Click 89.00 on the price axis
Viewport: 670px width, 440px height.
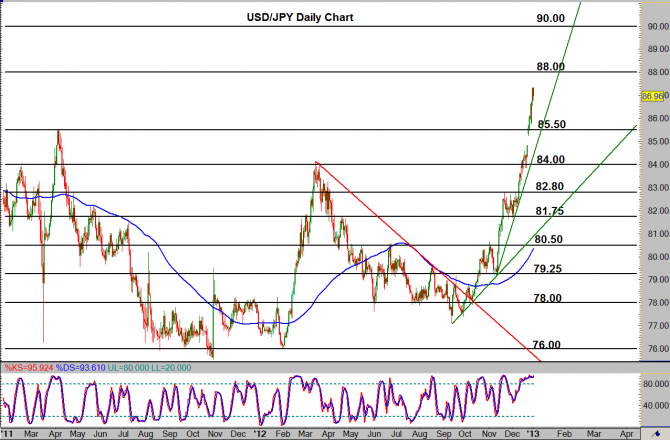click(658, 49)
